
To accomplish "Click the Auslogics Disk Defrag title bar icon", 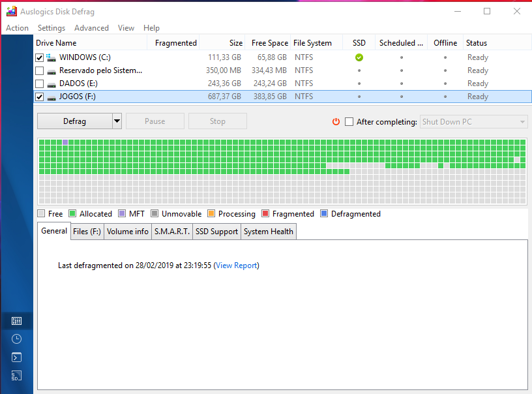I will 11,11.
